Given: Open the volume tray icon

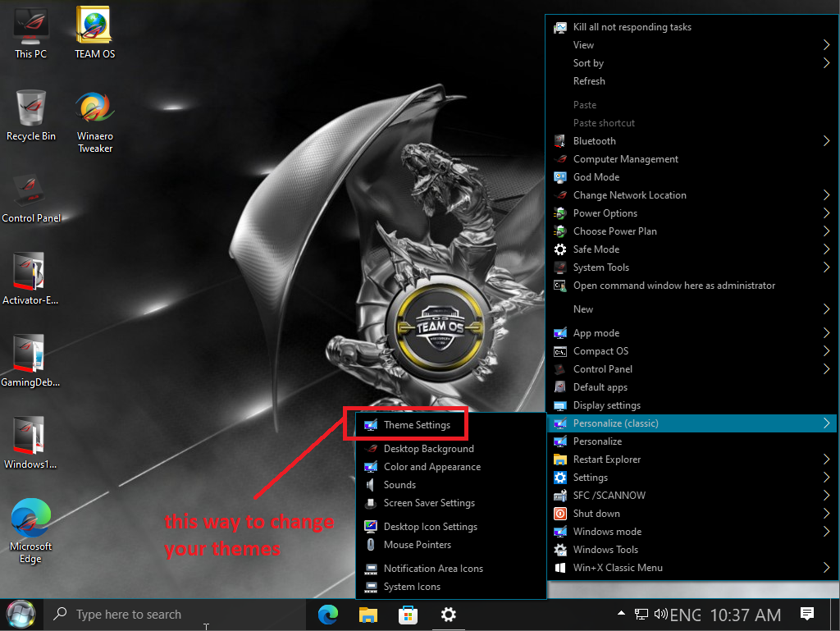Looking at the screenshot, I should (660, 614).
